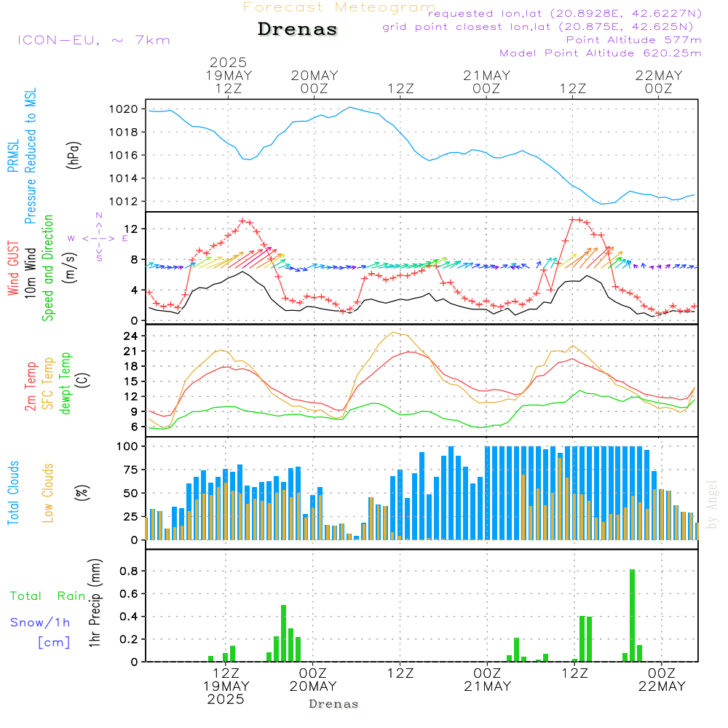Click the "(m/s)" unit label

tap(70, 268)
